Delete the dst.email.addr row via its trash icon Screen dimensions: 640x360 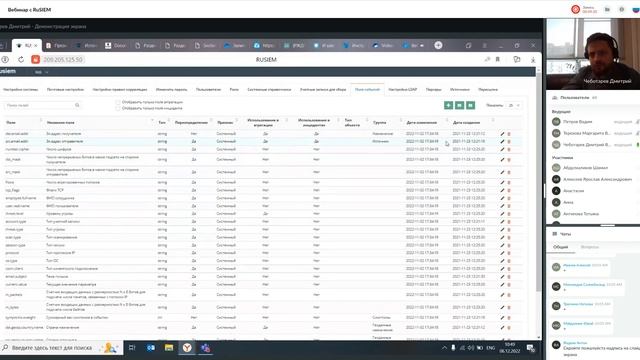tap(509, 133)
